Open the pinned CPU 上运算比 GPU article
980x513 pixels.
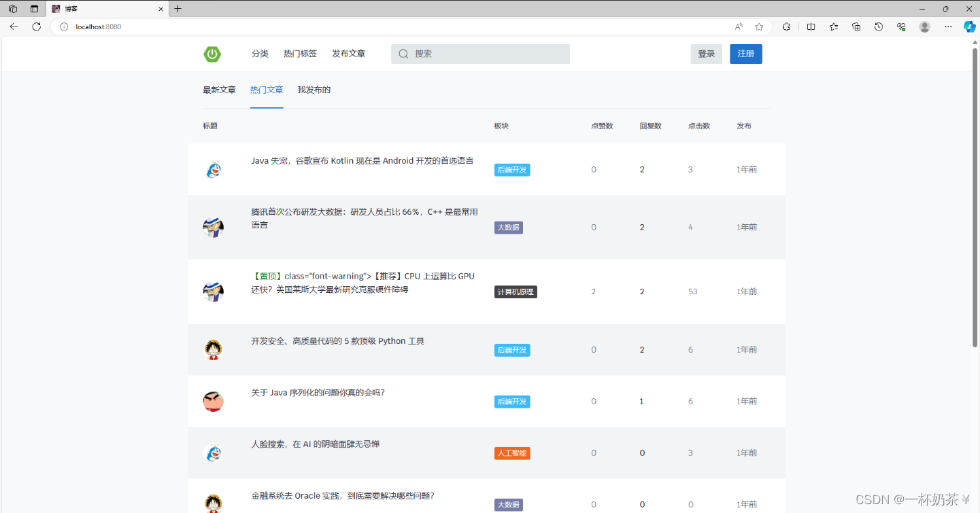[362, 283]
